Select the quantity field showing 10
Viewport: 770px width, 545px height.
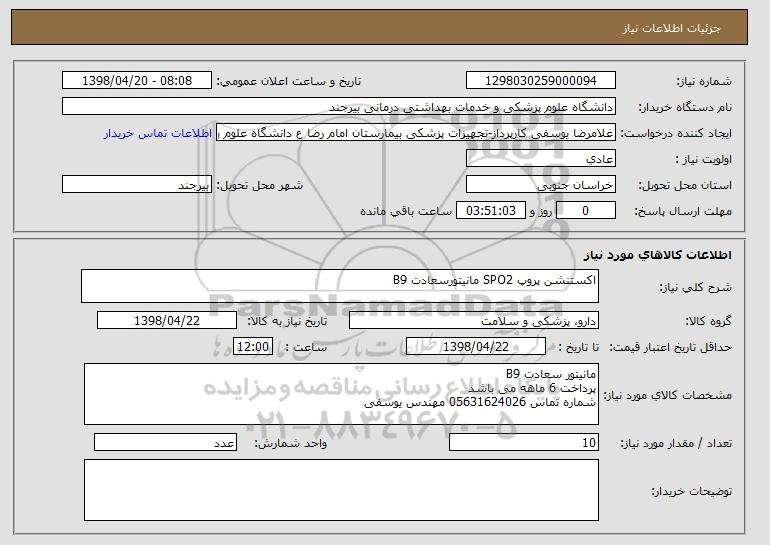(524, 442)
